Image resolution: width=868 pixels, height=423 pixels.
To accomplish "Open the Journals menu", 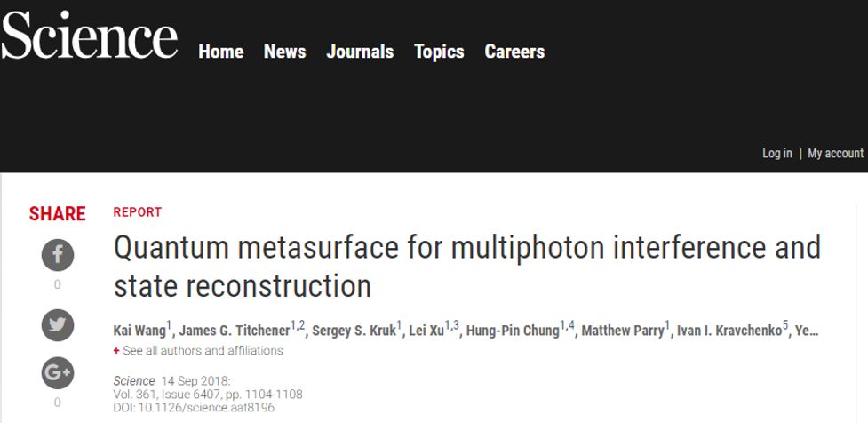I will (x=360, y=52).
